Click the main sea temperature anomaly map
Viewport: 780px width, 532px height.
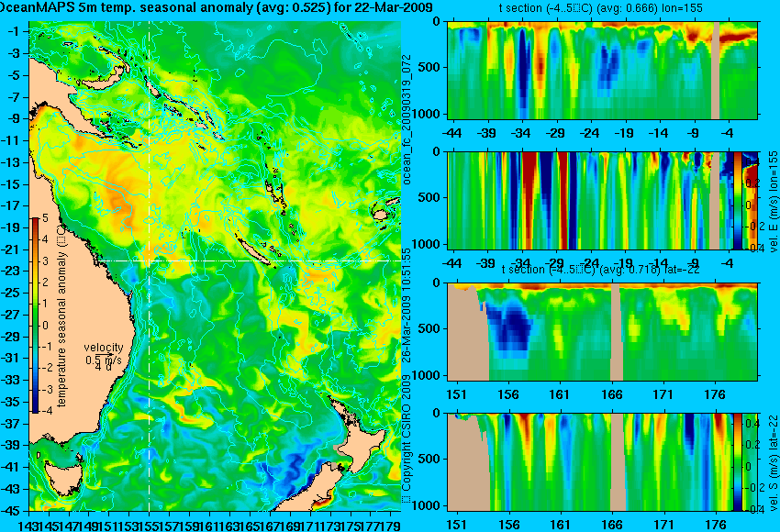pyautogui.click(x=215, y=266)
